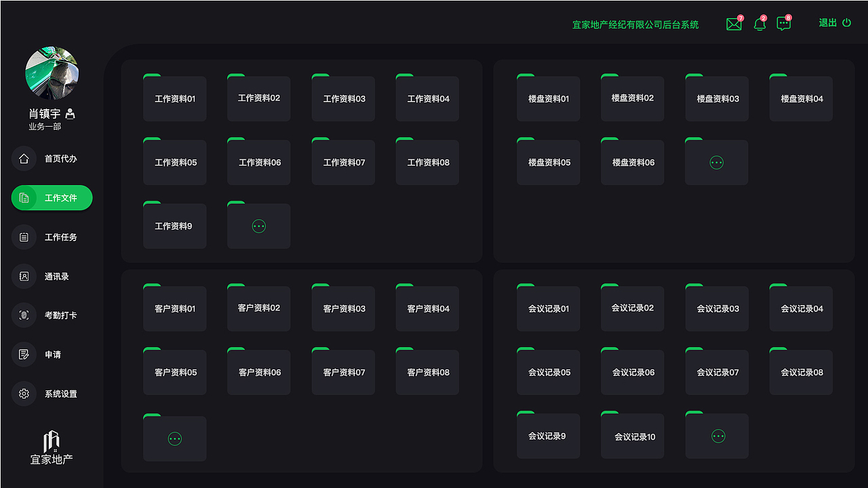Viewport: 868px width, 488px height.
Task: Click the person icon beside 肖镇宇
Action: [x=70, y=114]
